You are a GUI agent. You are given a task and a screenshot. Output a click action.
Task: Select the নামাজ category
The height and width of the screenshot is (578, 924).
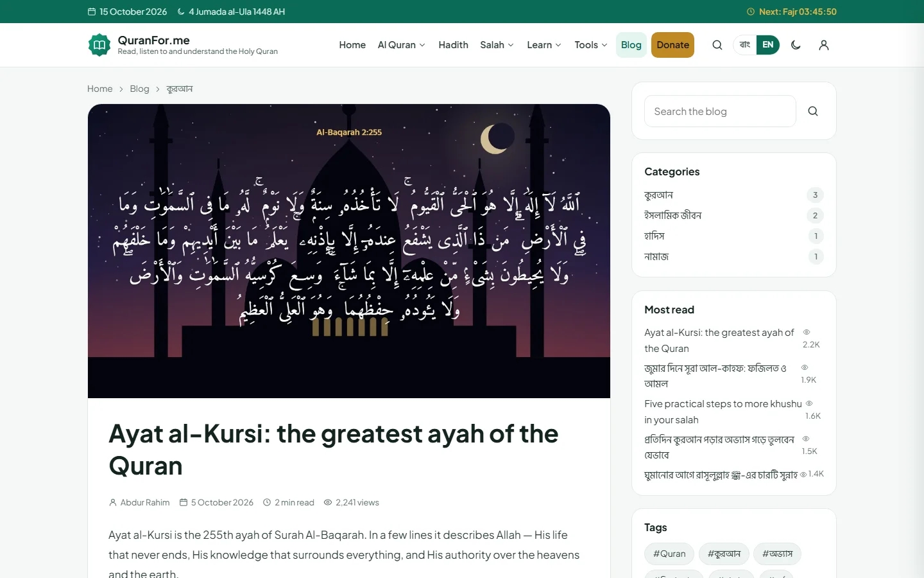click(734, 257)
